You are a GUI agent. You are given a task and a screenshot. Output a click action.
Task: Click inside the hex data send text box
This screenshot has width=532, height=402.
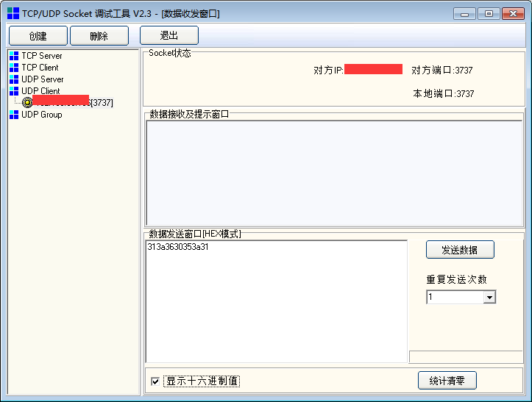[276, 301]
